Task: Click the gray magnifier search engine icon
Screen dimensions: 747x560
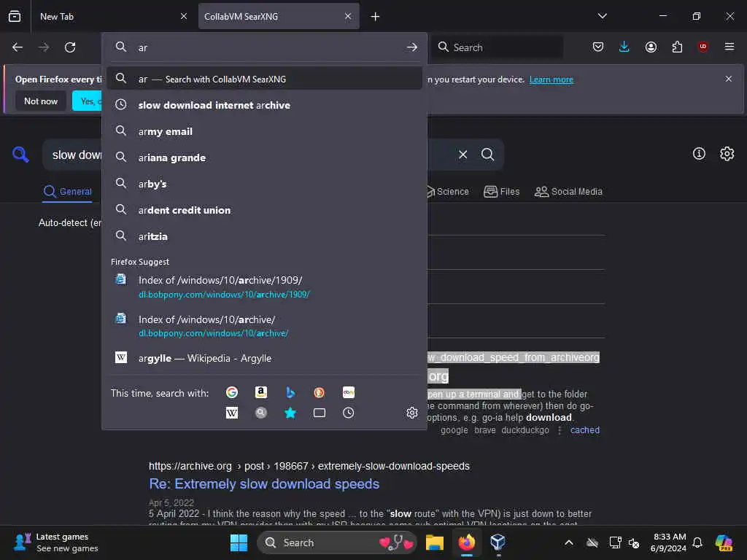Action: coord(260,413)
